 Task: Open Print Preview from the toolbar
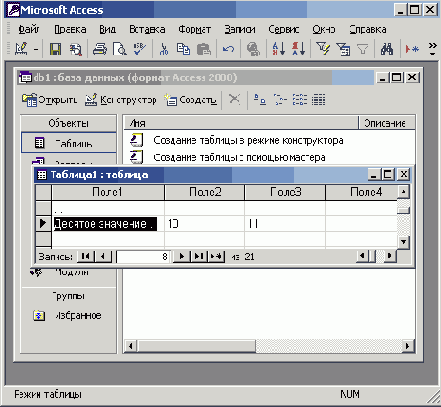[119, 49]
